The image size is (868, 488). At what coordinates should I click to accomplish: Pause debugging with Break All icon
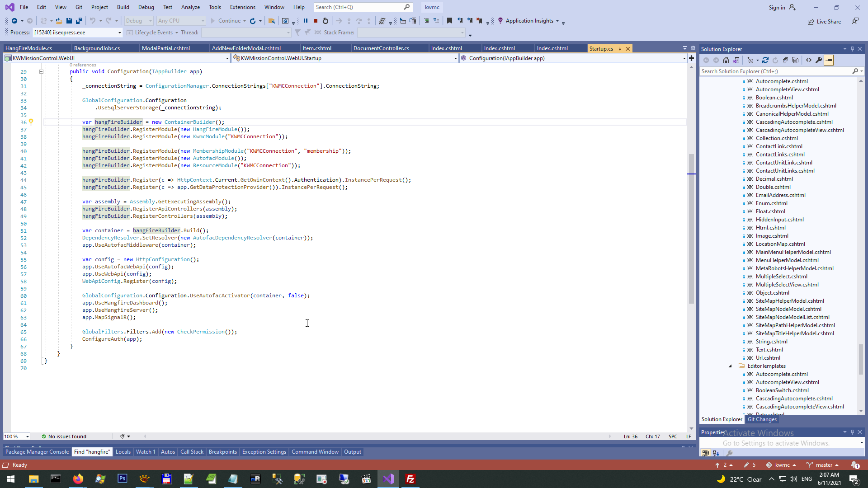[x=306, y=21]
